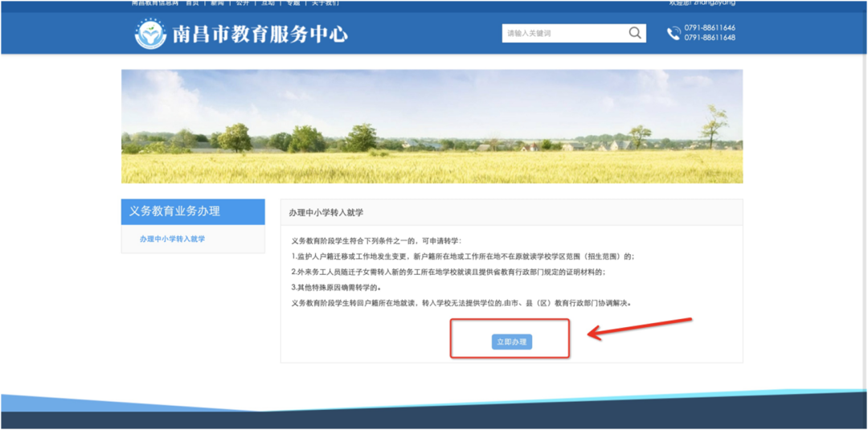
Task: Select the 义务教育业务办理 sidebar header
Action: (x=193, y=211)
